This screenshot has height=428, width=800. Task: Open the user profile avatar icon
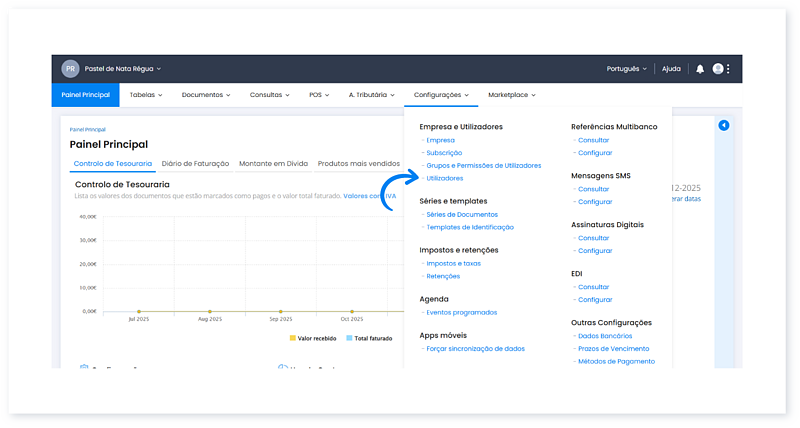(717, 69)
